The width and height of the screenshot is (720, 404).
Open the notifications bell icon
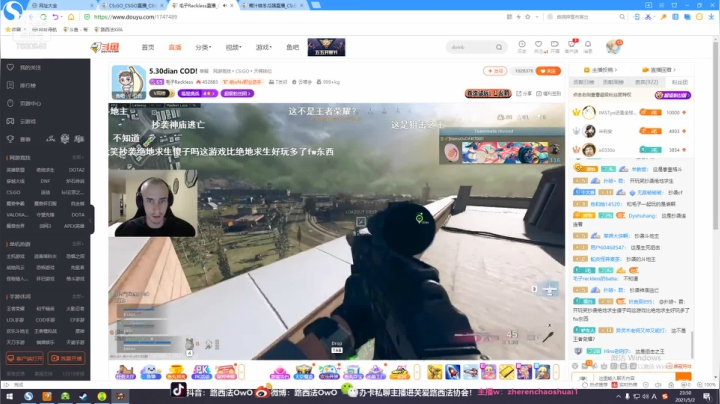point(588,46)
